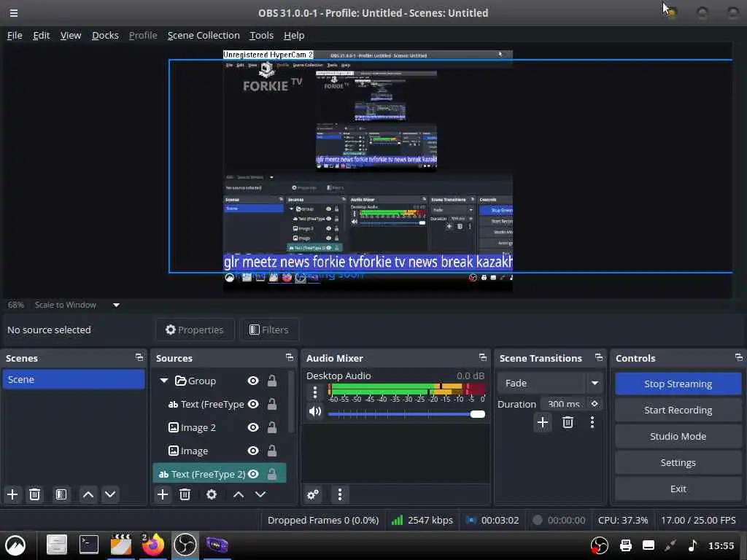This screenshot has height=560, width=747.
Task: Move scene down with arrow icon
Action: [x=110, y=494]
